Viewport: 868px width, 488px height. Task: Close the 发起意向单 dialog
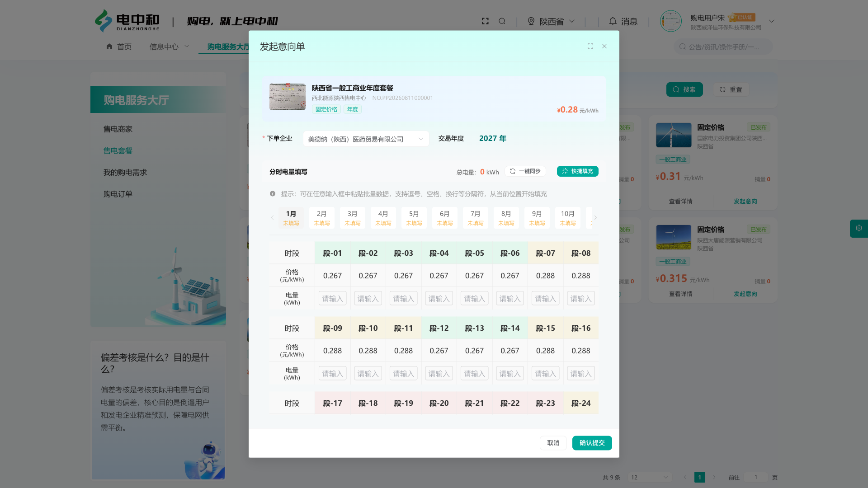coord(604,46)
